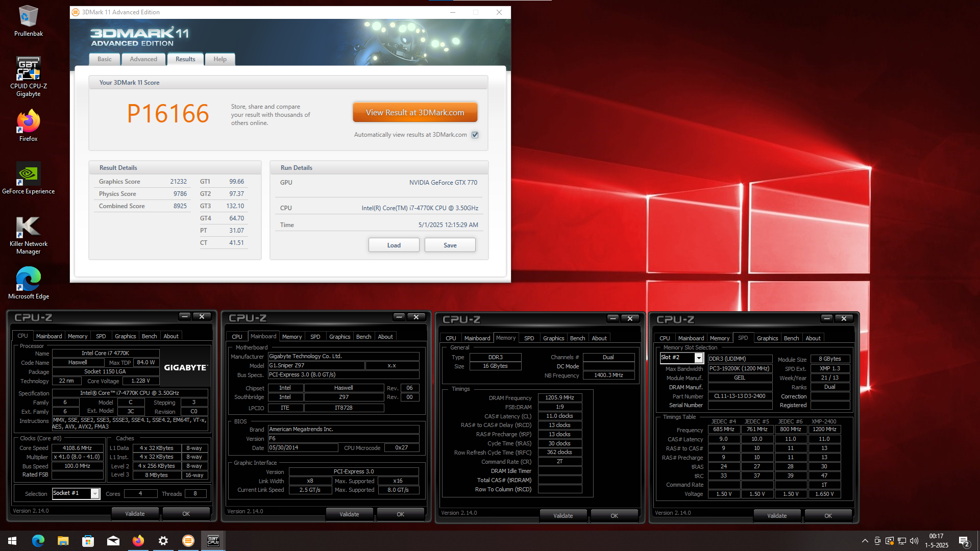This screenshot has width=980, height=551.
Task: Click the Graphics Score value 21232
Action: click(x=179, y=182)
